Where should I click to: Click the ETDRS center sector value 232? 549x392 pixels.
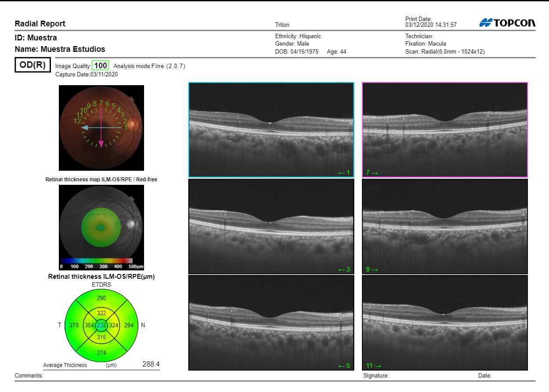tap(101, 325)
